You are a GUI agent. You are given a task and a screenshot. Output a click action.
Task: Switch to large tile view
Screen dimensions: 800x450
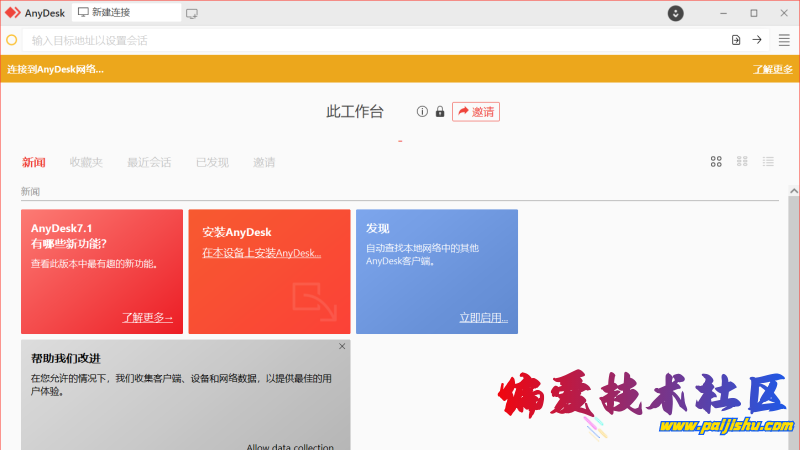716,161
